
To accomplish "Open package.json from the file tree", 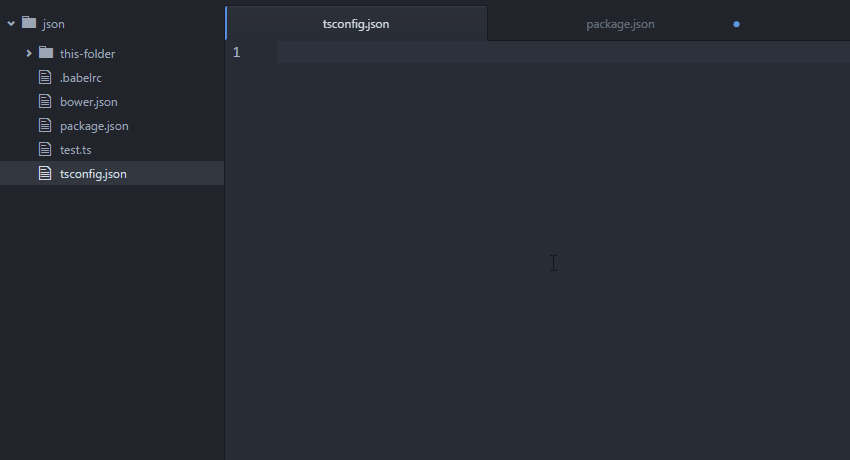I will pyautogui.click(x=94, y=126).
